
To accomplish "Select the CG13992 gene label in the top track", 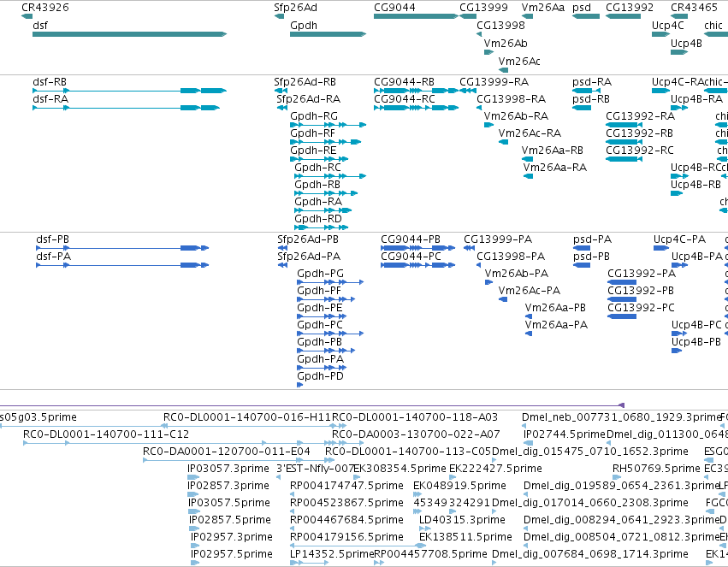I will coord(629,8).
